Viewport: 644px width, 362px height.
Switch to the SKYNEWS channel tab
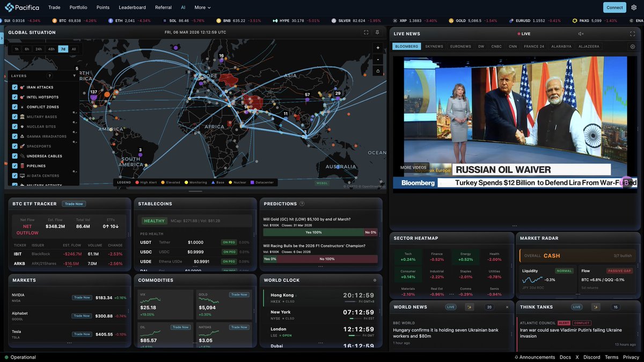(434, 47)
